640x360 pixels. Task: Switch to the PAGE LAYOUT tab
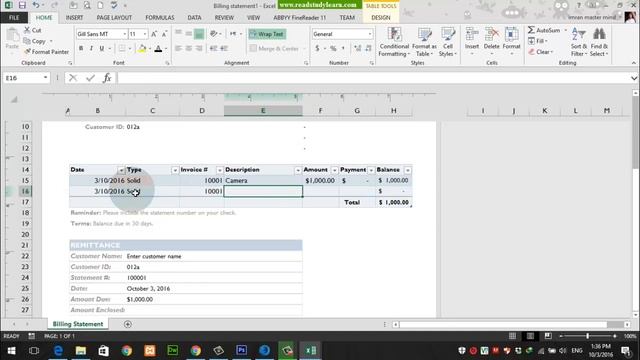coord(114,18)
